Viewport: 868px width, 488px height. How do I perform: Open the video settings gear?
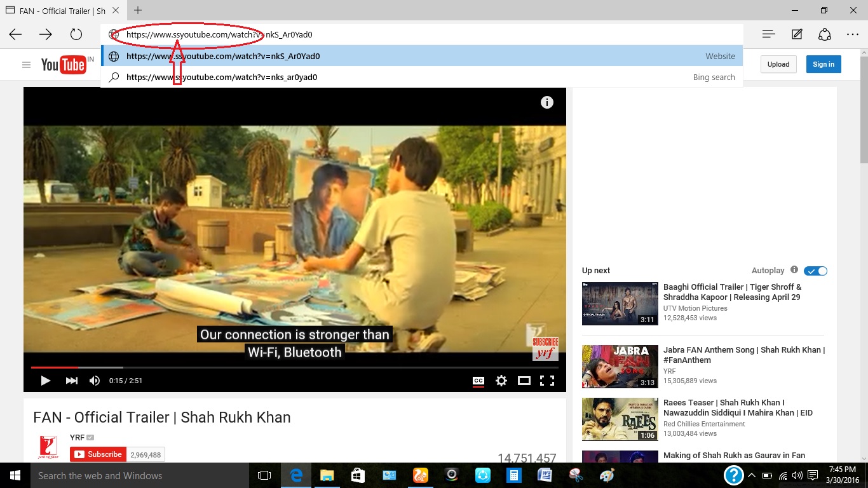[x=501, y=381]
